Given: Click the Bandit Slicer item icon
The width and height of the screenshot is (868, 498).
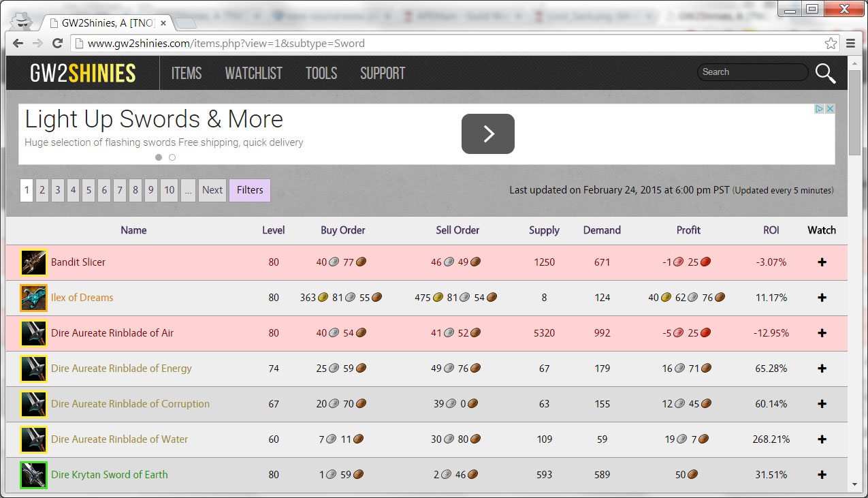Looking at the screenshot, I should coord(33,262).
